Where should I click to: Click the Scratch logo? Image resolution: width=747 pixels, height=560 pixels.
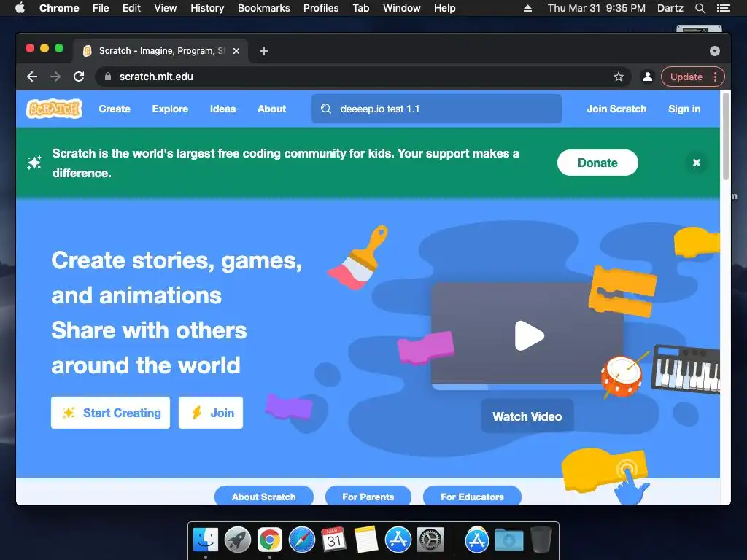click(x=54, y=109)
